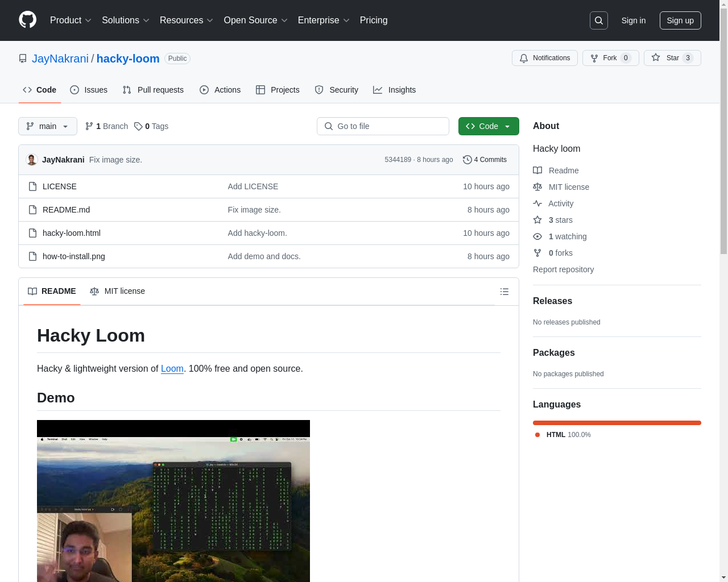View the 1 Branch link
Image resolution: width=728 pixels, height=582 pixels.
pos(106,126)
